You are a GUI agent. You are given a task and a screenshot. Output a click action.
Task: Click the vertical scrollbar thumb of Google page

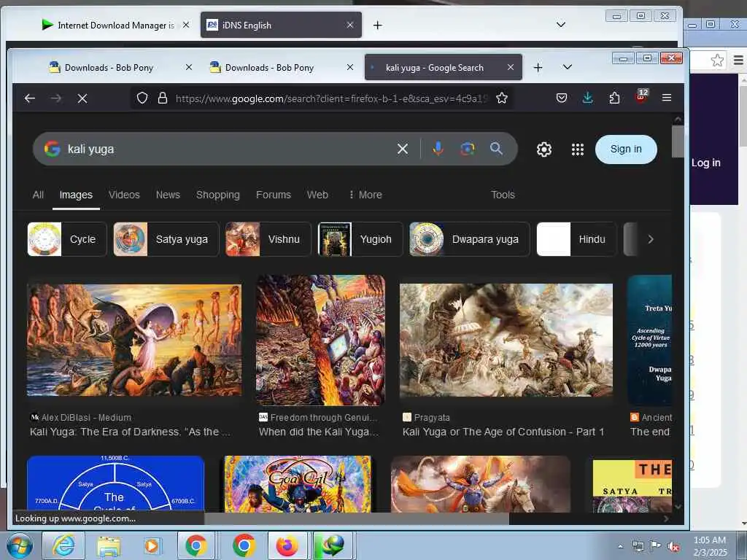(x=678, y=141)
